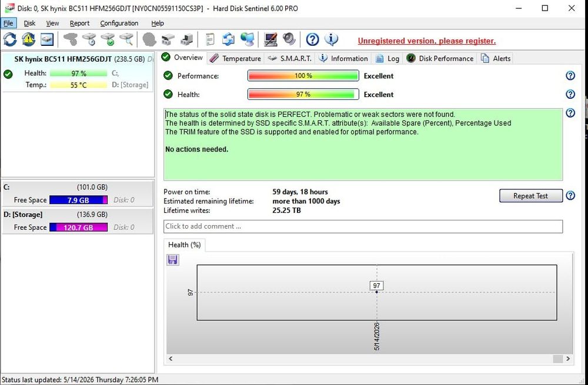Click the Health 97 % bar in Overview
The width and height of the screenshot is (588, 385).
(x=303, y=94)
